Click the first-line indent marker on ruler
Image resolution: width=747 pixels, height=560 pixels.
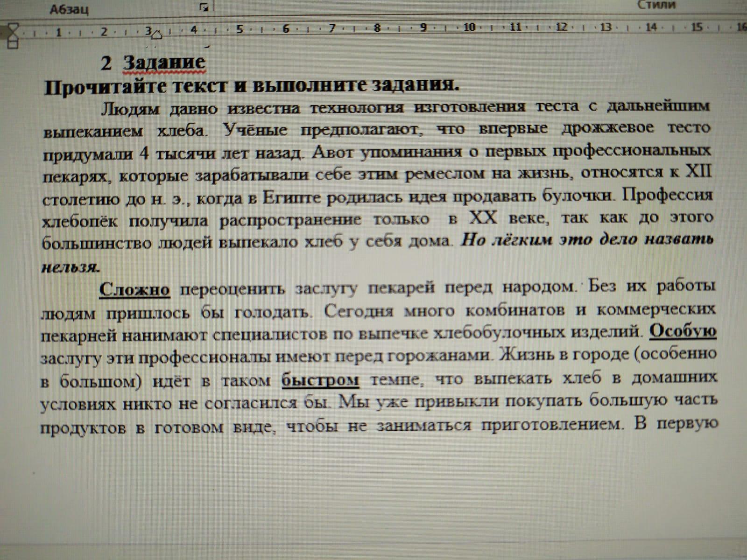pos(13,26)
